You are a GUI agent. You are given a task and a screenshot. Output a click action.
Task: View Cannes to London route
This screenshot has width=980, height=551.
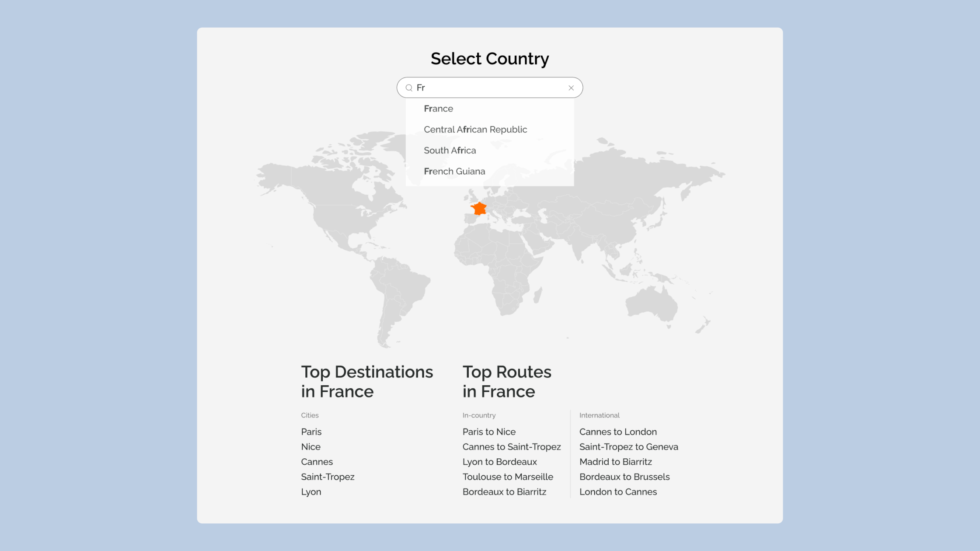coord(618,432)
